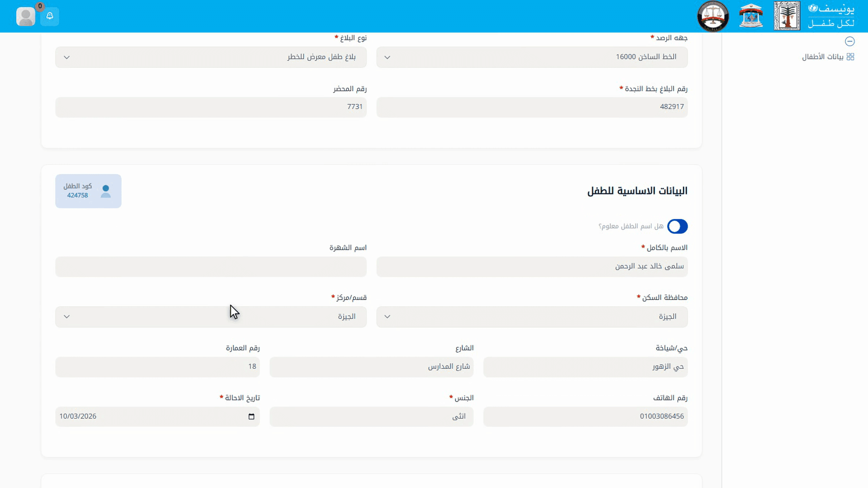The width and height of the screenshot is (868, 488).
Task: Toggle the هل اسم الطفل معلوم switch
Action: [677, 226]
